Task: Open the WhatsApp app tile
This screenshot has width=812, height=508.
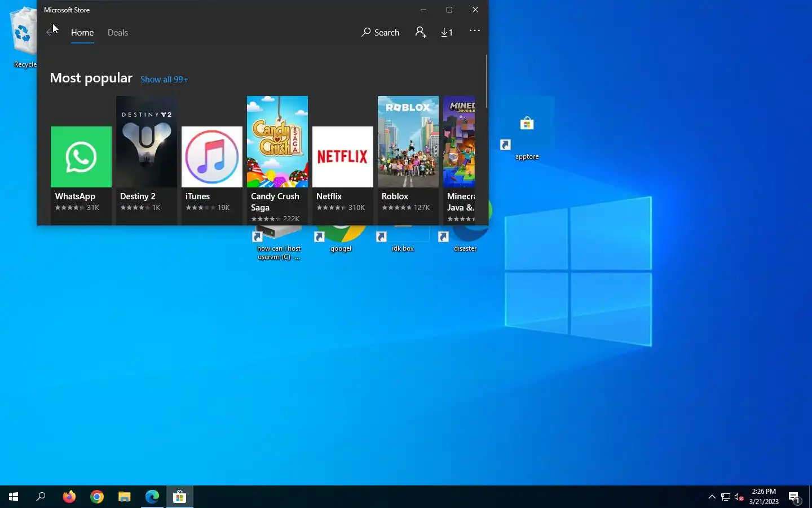Action: click(x=81, y=175)
